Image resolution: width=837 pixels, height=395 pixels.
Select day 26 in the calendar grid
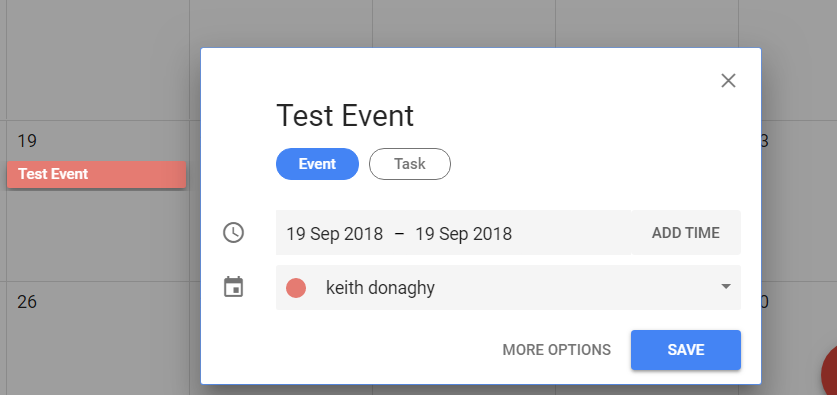tap(27, 303)
